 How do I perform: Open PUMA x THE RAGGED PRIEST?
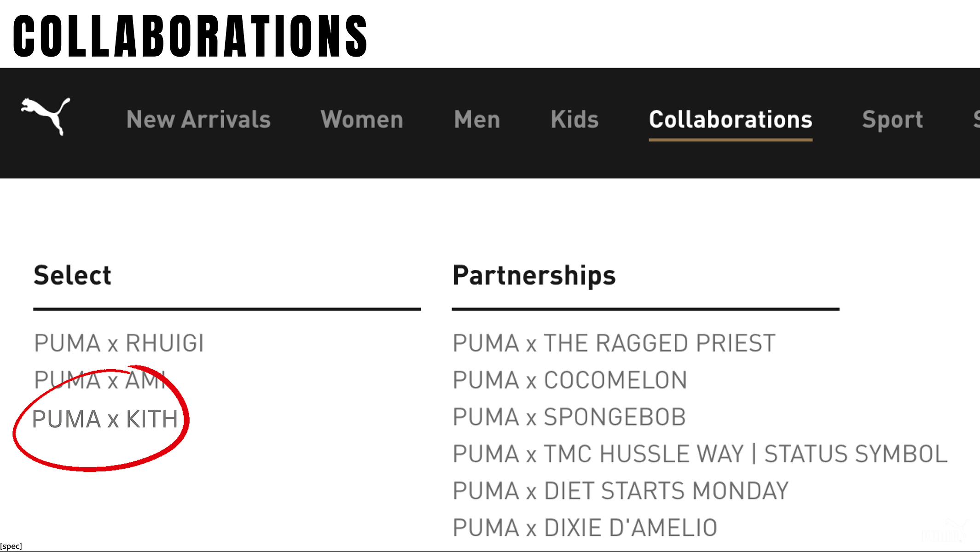point(614,343)
